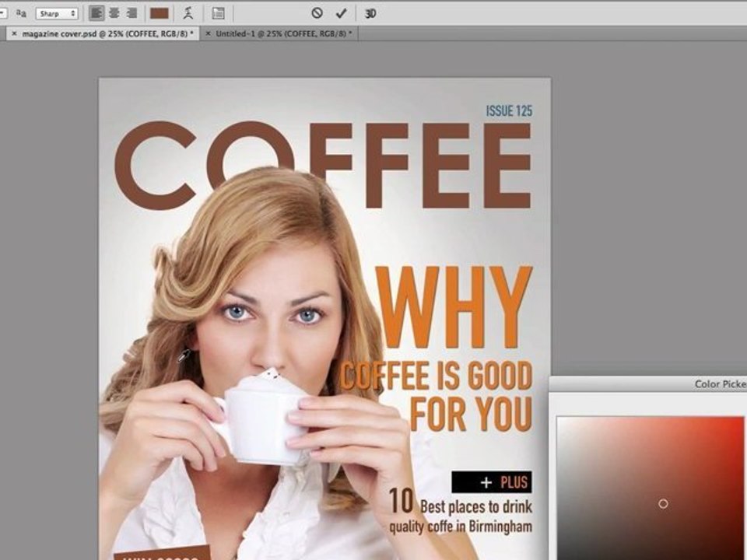This screenshot has height=560, width=747.
Task: Click the WHY headline on the cover
Action: (x=454, y=307)
